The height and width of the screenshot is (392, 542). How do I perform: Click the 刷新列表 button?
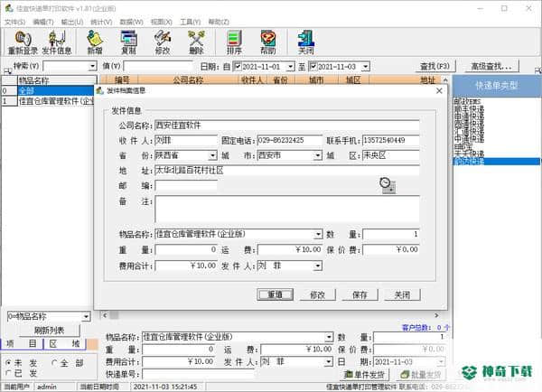click(x=49, y=331)
